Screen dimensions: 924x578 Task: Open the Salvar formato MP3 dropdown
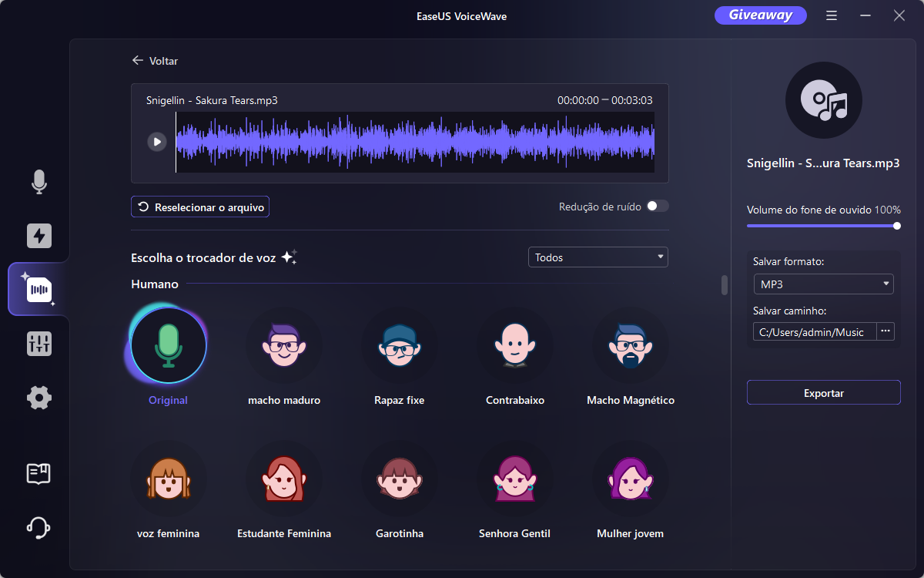coord(823,284)
